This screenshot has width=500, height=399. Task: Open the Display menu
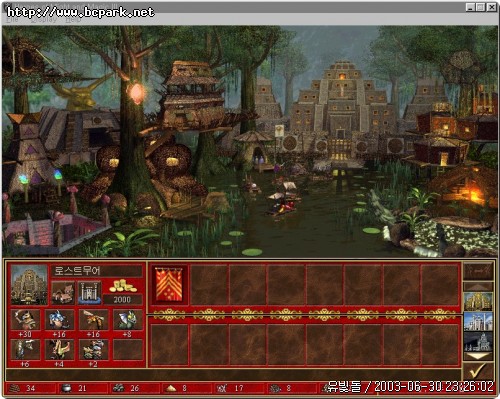(43, 20)
